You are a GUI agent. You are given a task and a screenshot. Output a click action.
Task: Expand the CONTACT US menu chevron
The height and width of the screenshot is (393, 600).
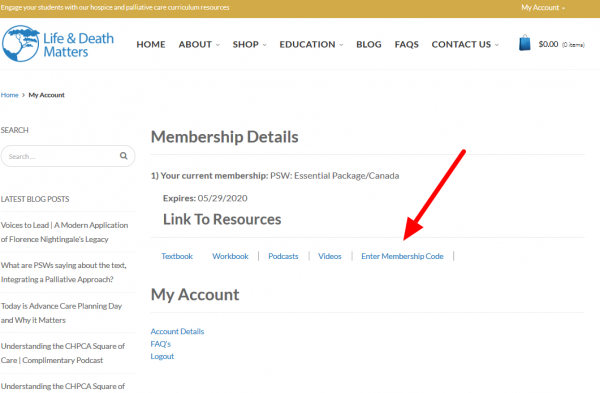(497, 45)
